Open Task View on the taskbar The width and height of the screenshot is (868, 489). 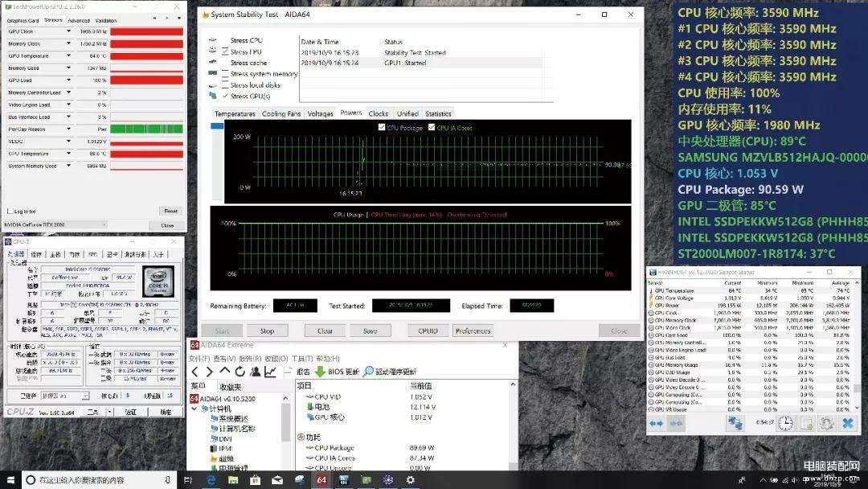[x=188, y=479]
